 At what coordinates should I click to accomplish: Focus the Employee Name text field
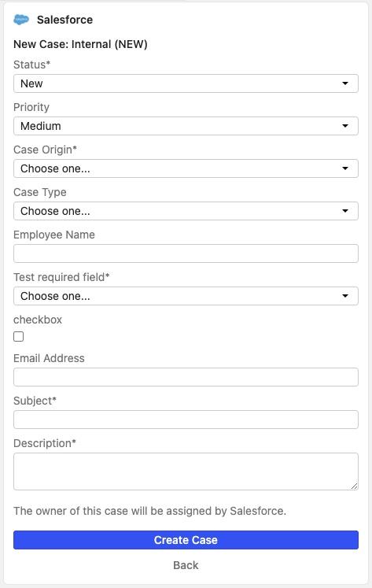pyautogui.click(x=186, y=253)
